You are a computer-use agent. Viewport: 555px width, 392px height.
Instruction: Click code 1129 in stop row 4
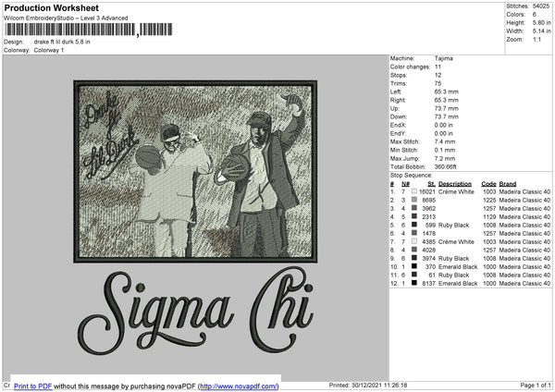coord(489,217)
